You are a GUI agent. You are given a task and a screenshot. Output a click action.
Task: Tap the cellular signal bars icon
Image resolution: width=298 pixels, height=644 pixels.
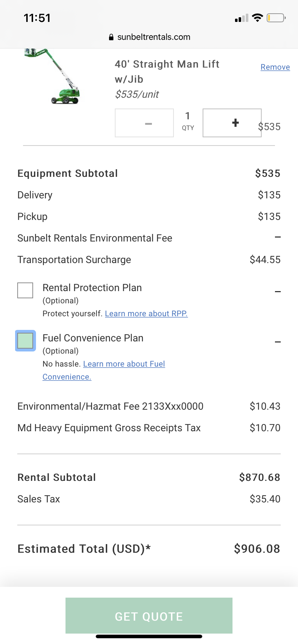click(241, 18)
